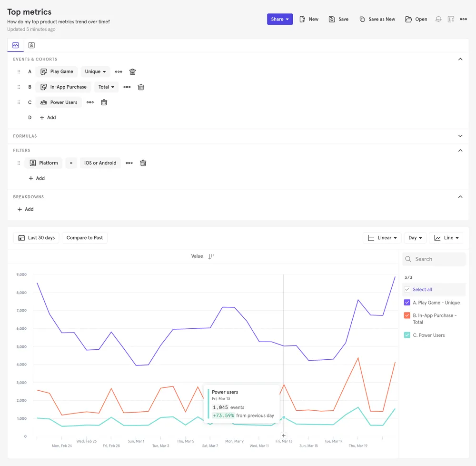Open the Share dropdown button
Viewport: 476px width, 466px height.
click(279, 19)
